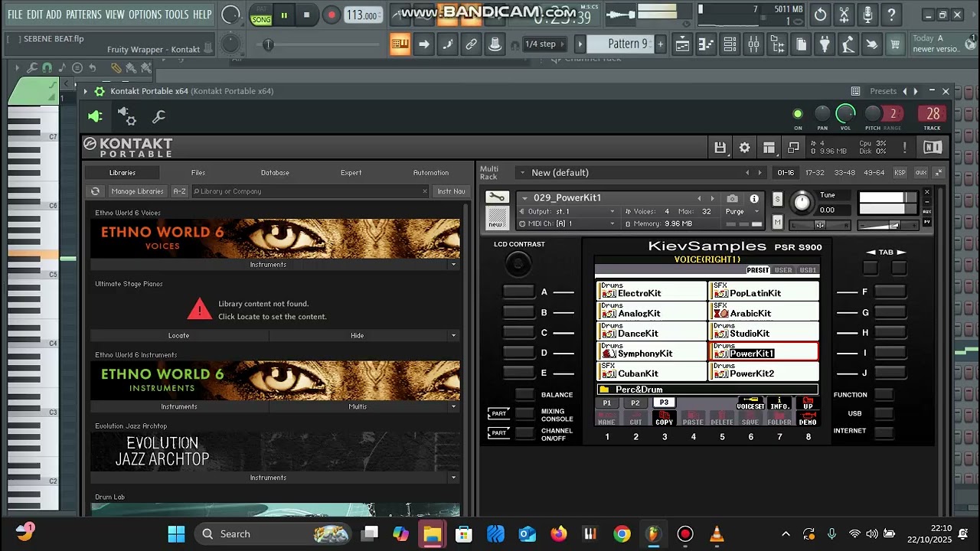The width and height of the screenshot is (980, 551).
Task: Click the FL Studio scissors tools icon
Action: point(844,15)
